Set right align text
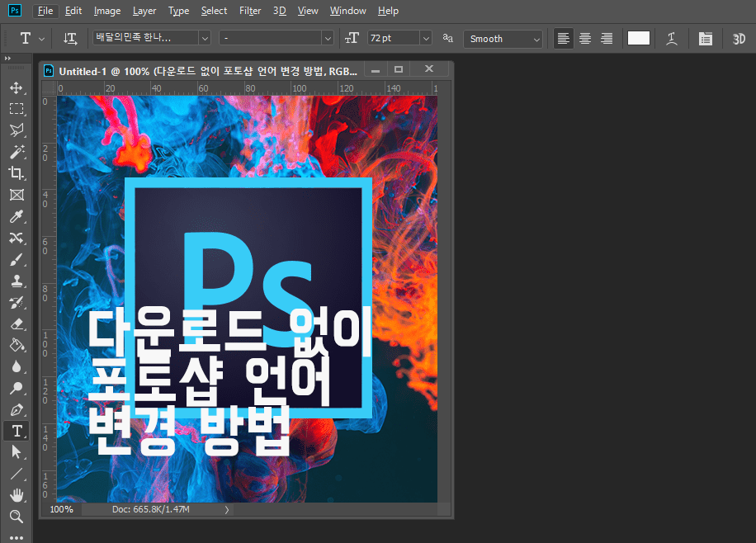756x543 pixels. pyautogui.click(x=607, y=39)
